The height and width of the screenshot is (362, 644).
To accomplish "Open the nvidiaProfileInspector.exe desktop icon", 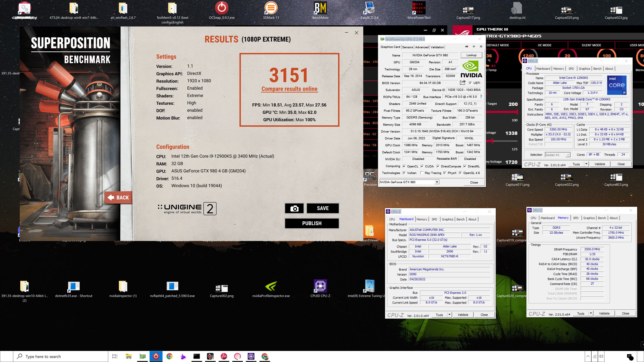I will click(271, 289).
